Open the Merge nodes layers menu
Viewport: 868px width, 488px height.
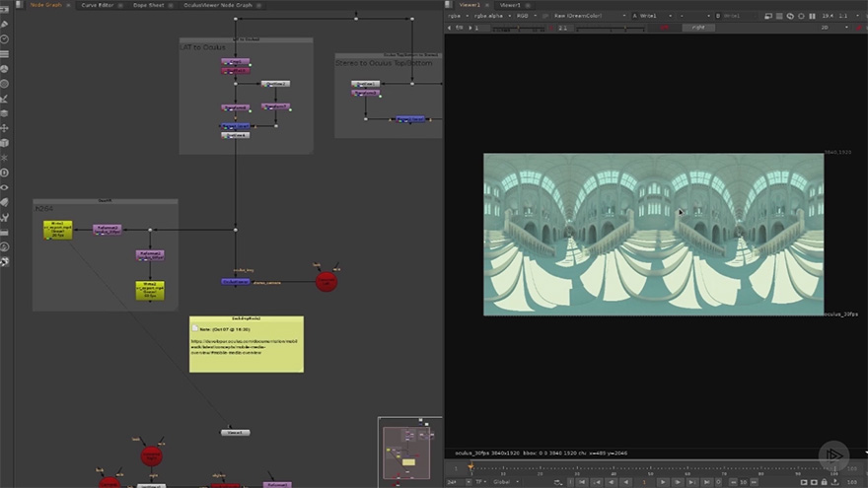point(4,113)
